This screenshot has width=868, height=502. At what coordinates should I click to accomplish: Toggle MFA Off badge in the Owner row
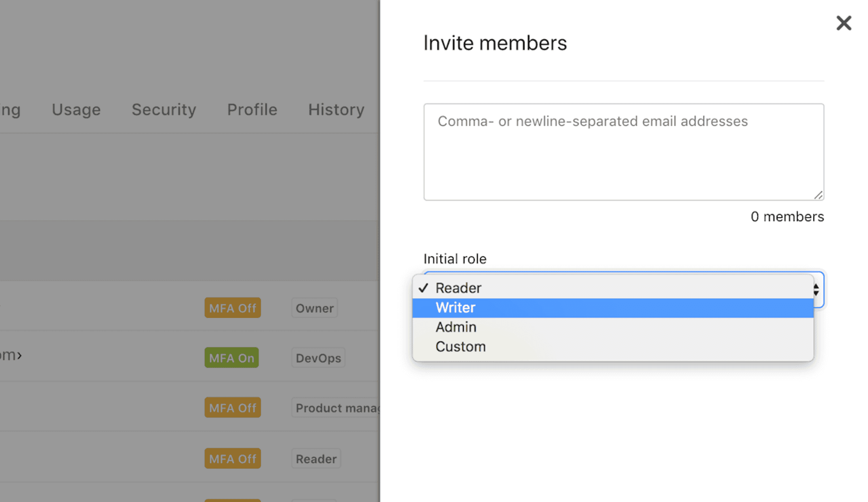[232, 308]
